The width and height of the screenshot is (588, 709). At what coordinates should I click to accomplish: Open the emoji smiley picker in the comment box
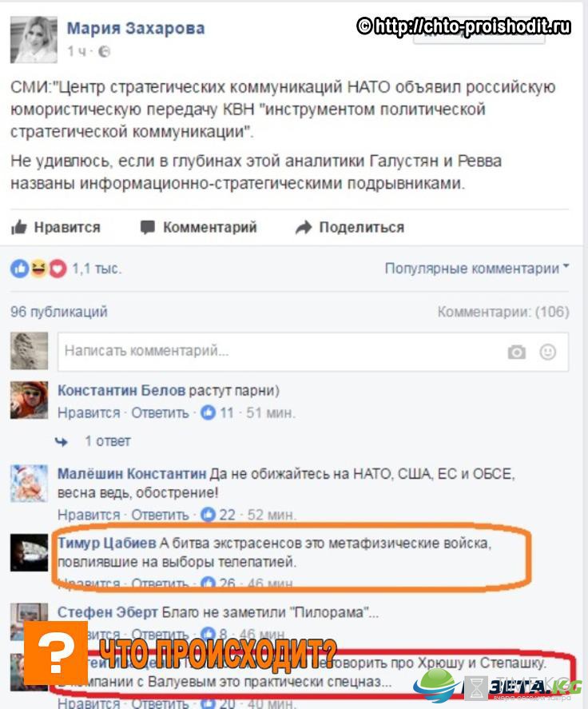[548, 352]
